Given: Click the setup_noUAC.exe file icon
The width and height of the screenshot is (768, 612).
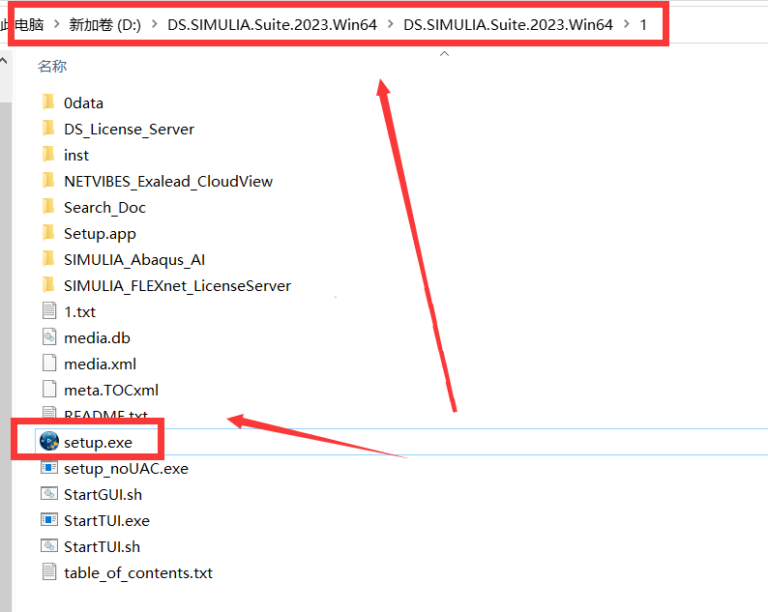Looking at the screenshot, I should (49, 468).
